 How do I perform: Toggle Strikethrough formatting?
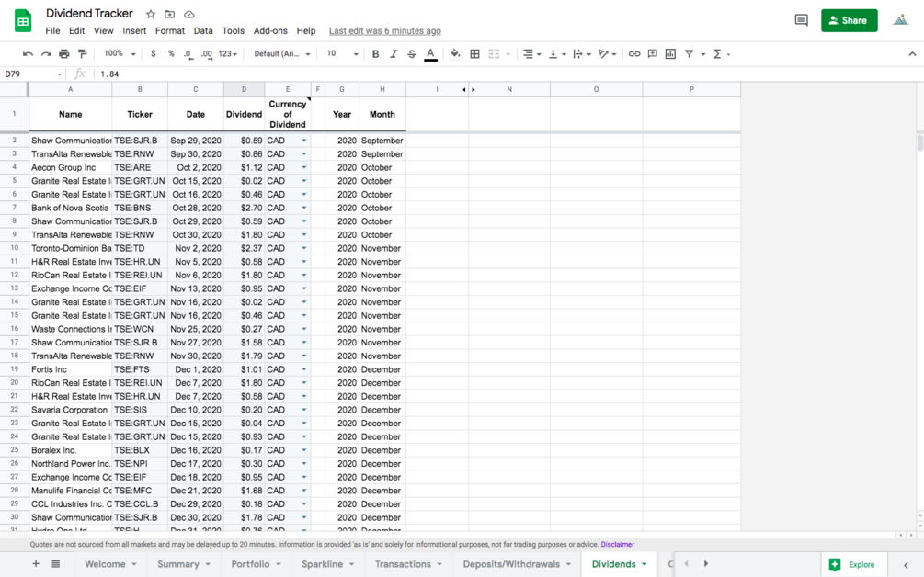pyautogui.click(x=412, y=53)
